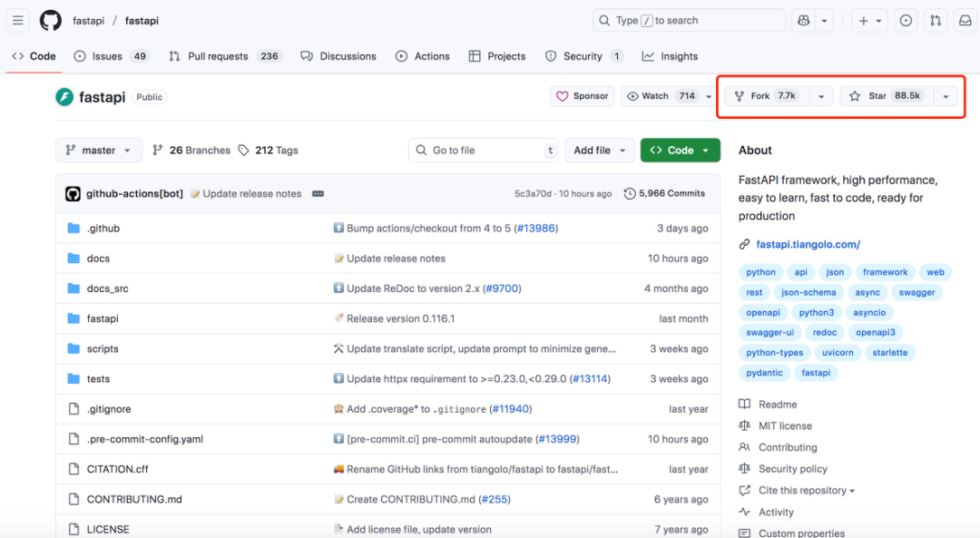980x538 pixels.
Task: Open the .gitignore file
Action: 109,408
